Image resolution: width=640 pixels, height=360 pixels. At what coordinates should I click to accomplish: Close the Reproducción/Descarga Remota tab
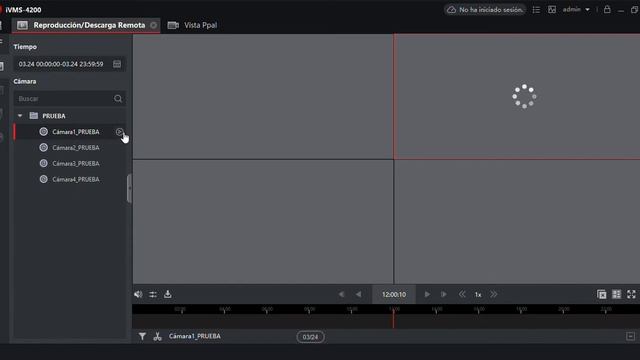[x=153, y=25]
